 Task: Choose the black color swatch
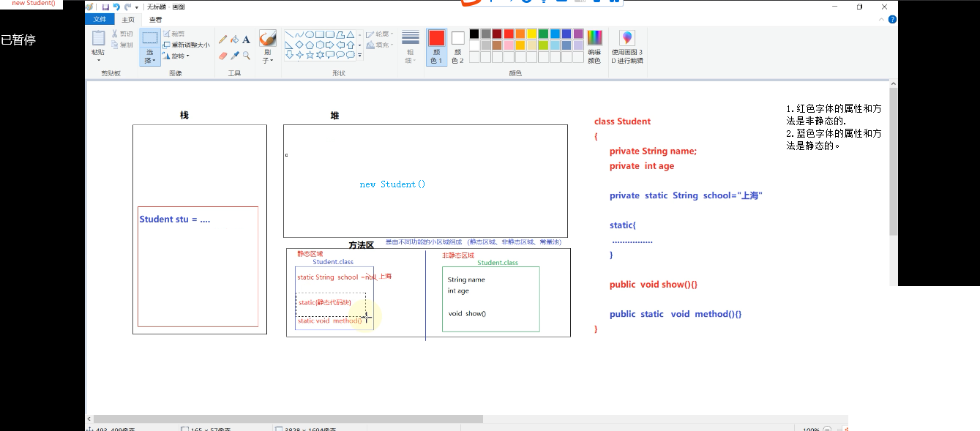click(474, 34)
